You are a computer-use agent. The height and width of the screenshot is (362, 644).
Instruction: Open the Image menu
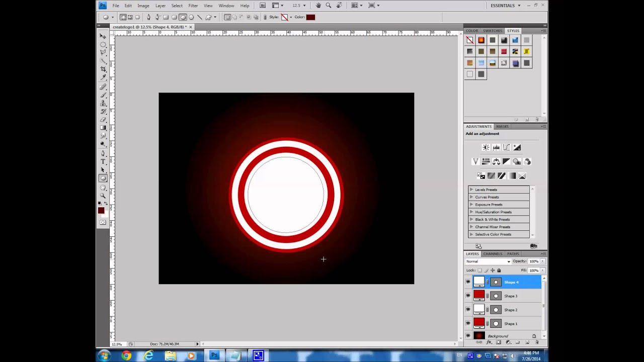coord(143,6)
